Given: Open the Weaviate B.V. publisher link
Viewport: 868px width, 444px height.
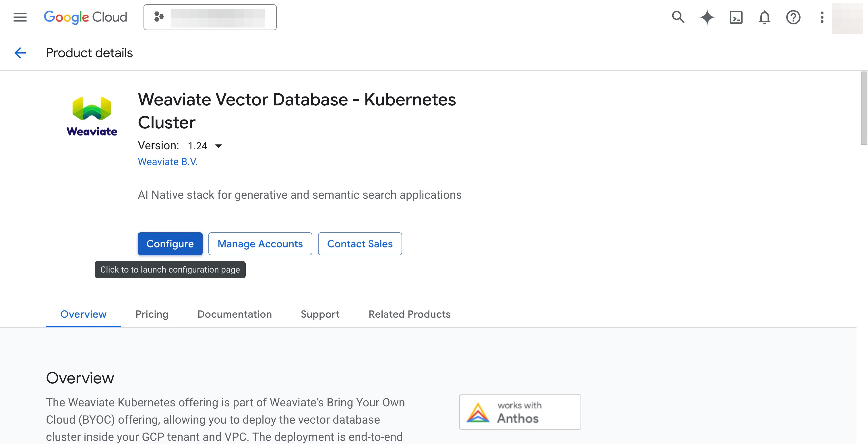Looking at the screenshot, I should coord(167,162).
